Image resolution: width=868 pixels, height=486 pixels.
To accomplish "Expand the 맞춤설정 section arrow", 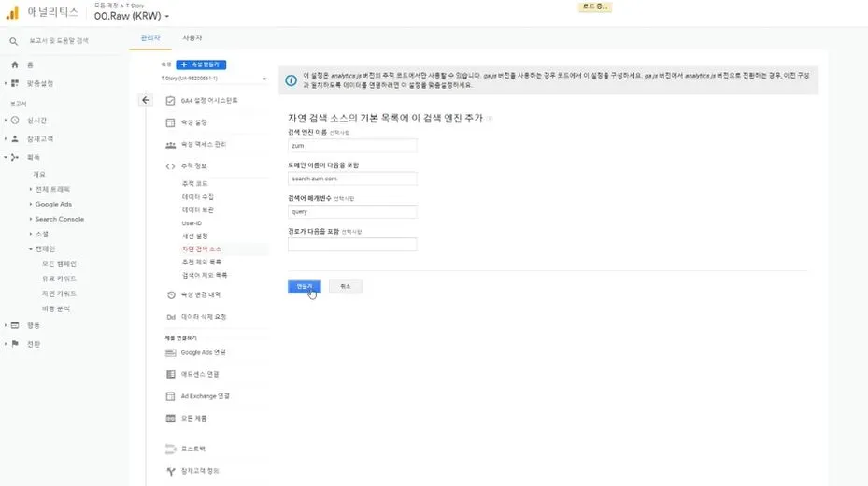I will 6,83.
